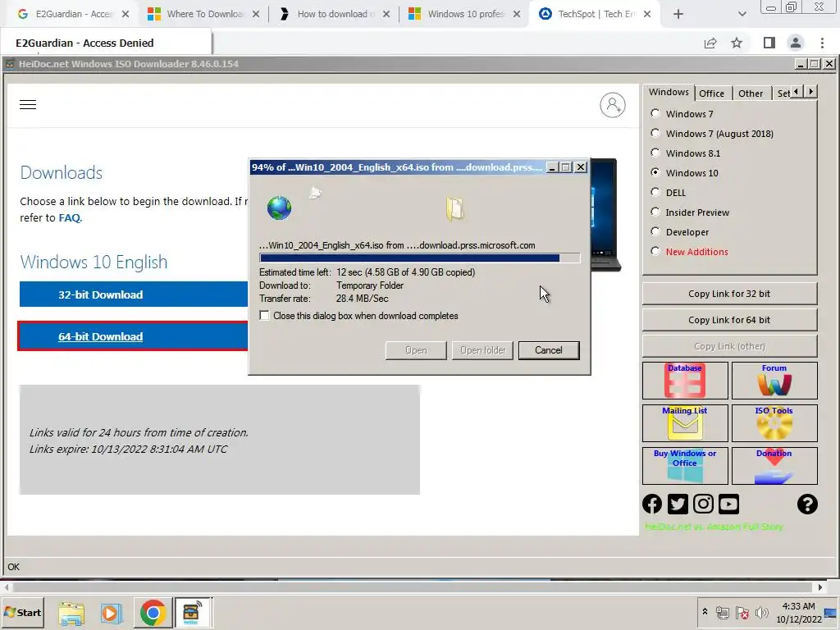Screen dimensions: 840x630
Task: Click the horizontal scrollbar right arrow
Action: [x=820, y=587]
